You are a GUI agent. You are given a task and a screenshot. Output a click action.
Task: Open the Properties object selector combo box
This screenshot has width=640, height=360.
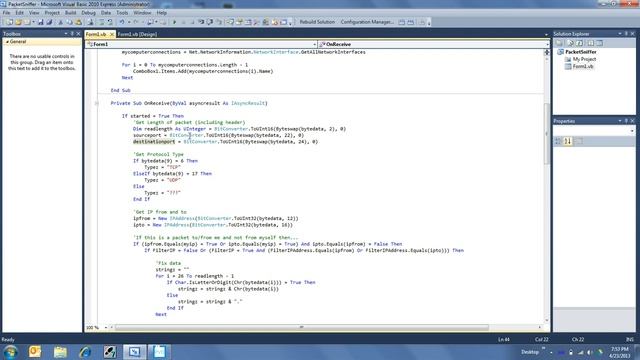[x=594, y=131]
